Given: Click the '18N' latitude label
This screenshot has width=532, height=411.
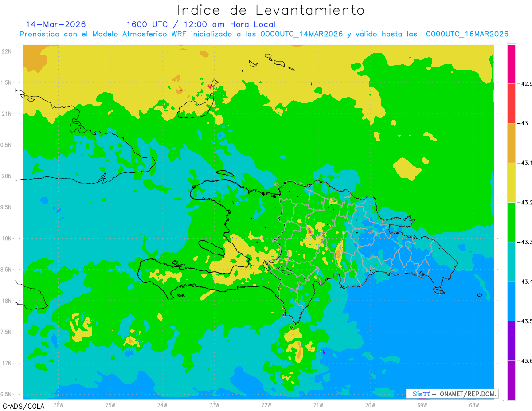Looking at the screenshot, I should coord(7,301).
